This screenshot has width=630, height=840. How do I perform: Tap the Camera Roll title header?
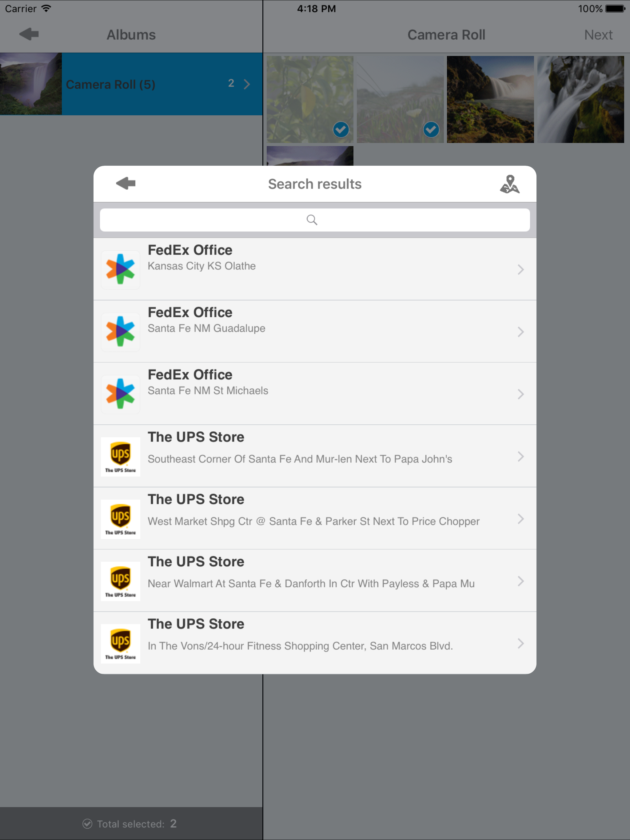[446, 35]
